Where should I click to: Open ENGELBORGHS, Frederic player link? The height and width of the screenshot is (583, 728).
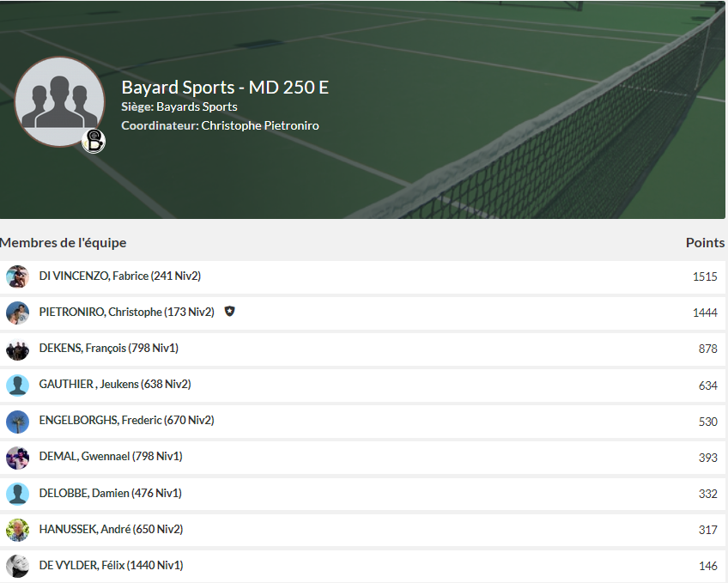(126, 421)
